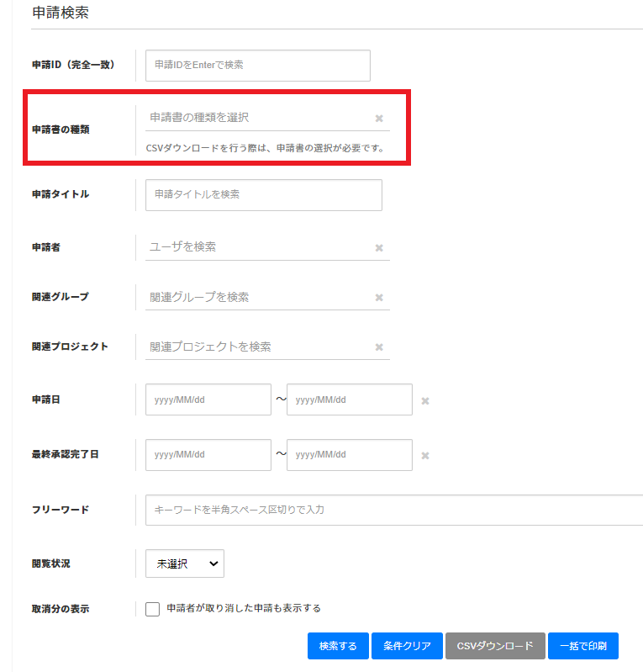The width and height of the screenshot is (643, 672).
Task: Open the 閲覧状況 dropdown showing 未選択
Action: pos(184,564)
